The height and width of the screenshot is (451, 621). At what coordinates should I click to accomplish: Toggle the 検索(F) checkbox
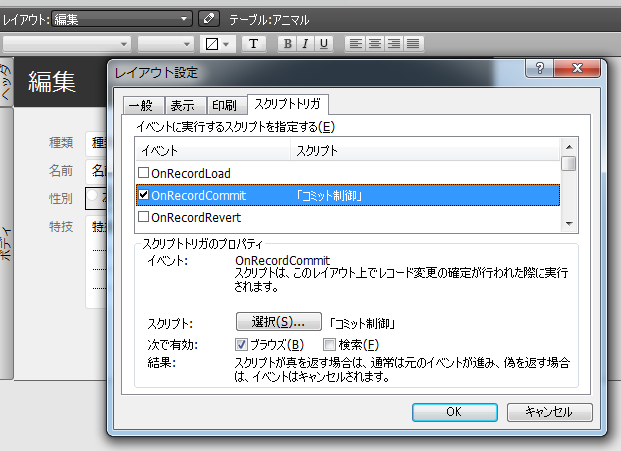pyautogui.click(x=329, y=344)
